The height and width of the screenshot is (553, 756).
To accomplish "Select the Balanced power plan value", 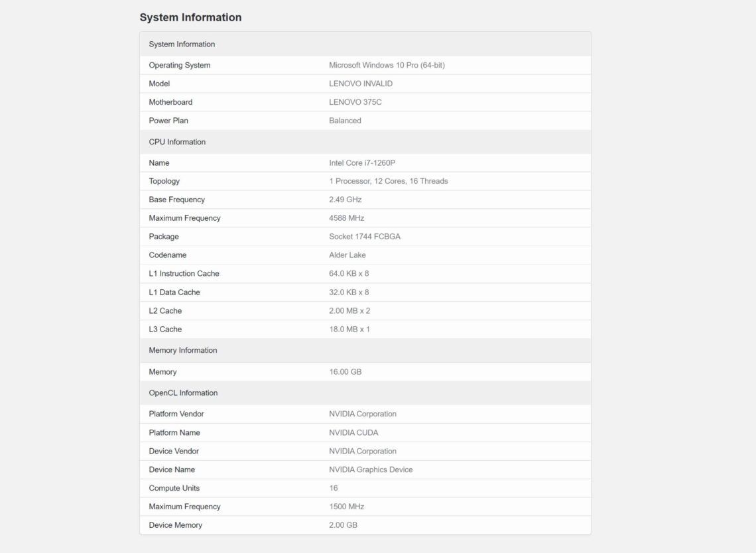I will pyautogui.click(x=346, y=121).
